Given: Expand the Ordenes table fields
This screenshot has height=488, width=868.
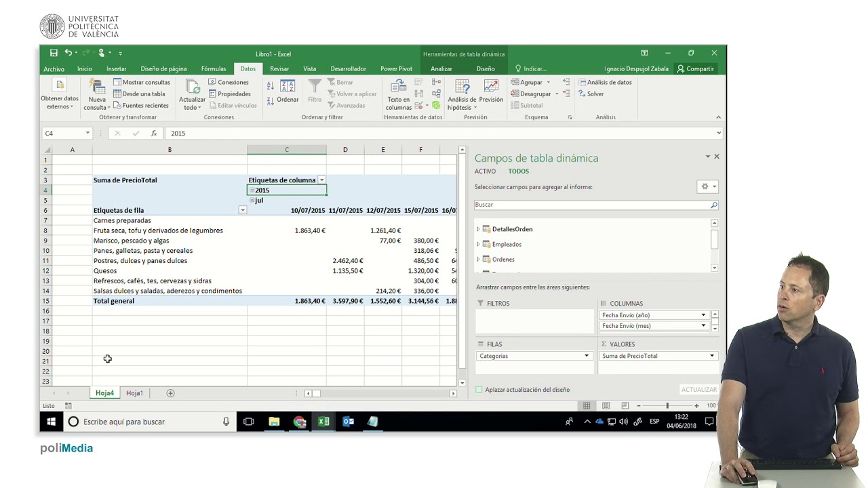Looking at the screenshot, I should pyautogui.click(x=478, y=260).
